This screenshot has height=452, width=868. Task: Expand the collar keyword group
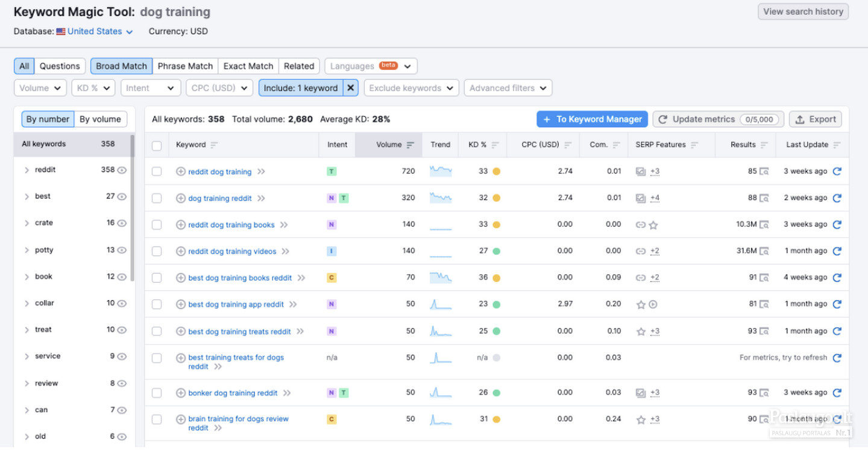pyautogui.click(x=27, y=303)
